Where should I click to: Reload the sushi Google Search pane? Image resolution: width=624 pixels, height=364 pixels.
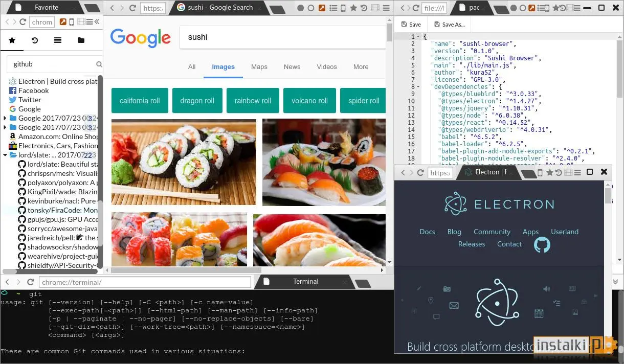point(132,8)
